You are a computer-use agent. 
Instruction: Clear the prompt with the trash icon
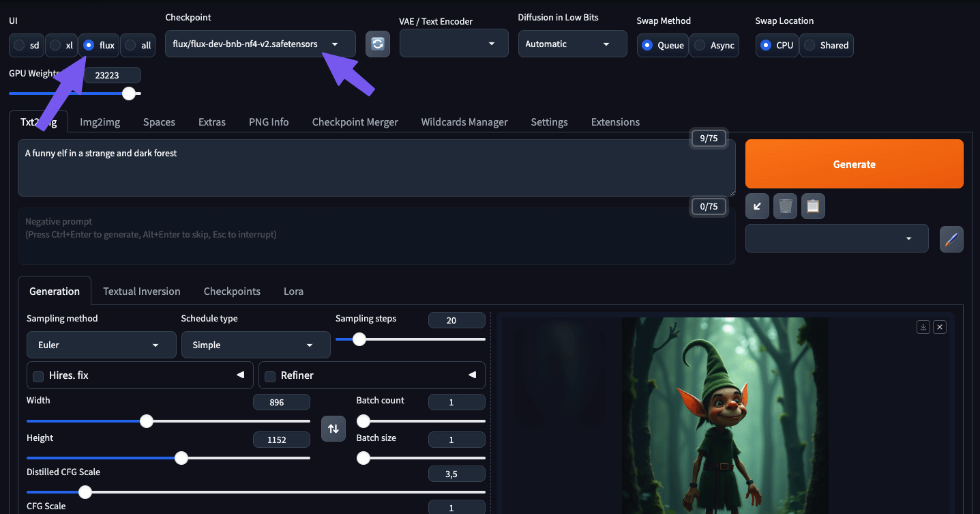tap(785, 205)
